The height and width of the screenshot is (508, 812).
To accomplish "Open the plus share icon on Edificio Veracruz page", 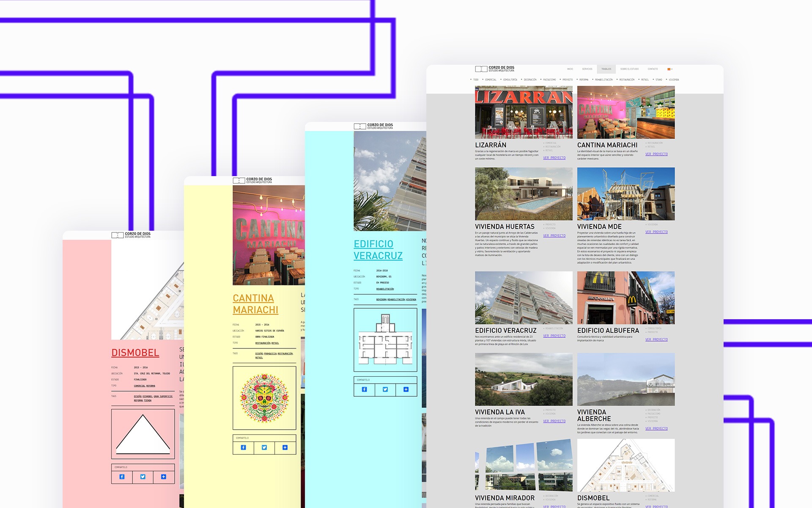I will click(x=406, y=389).
